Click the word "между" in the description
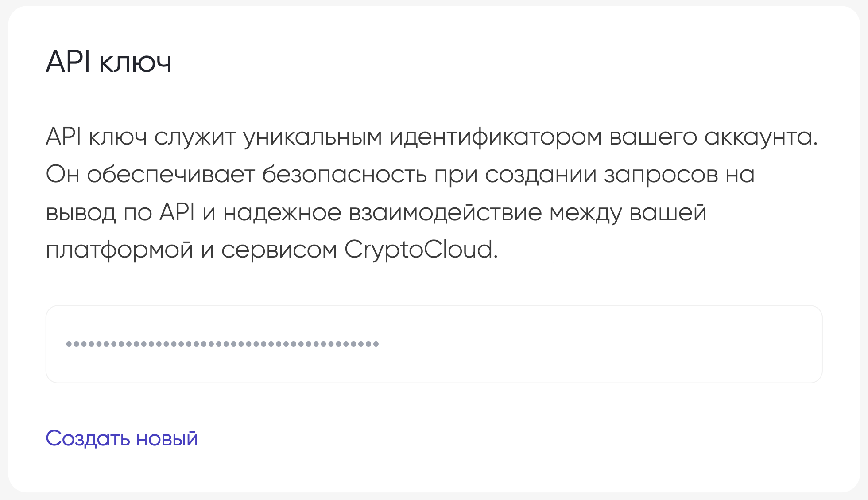Screen dimensions: 868x500 585,212
